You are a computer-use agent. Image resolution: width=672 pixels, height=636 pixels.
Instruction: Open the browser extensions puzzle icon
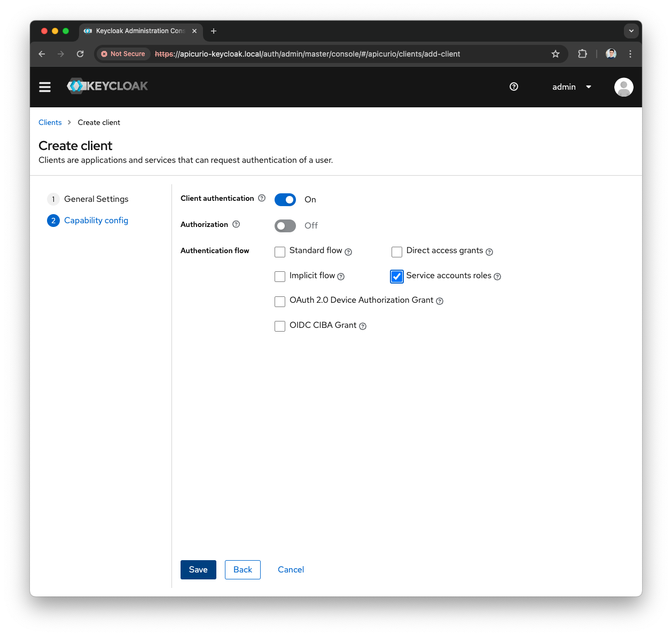coord(582,54)
